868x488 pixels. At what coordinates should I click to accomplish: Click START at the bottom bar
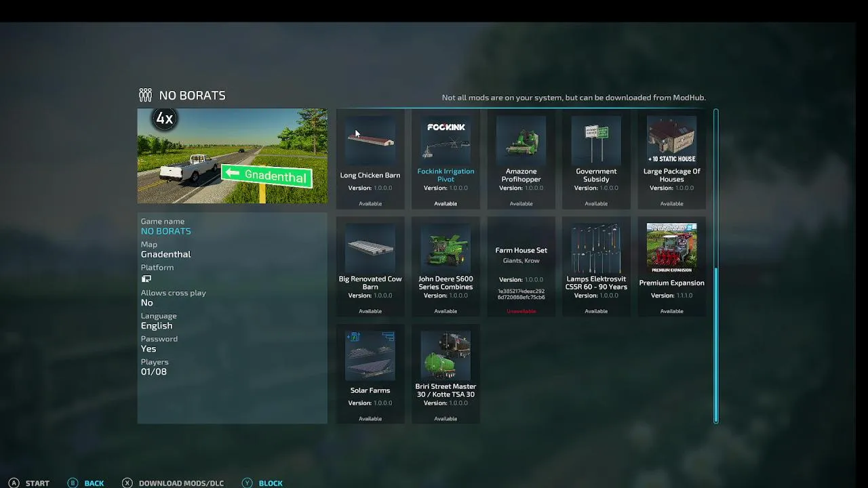tap(37, 483)
